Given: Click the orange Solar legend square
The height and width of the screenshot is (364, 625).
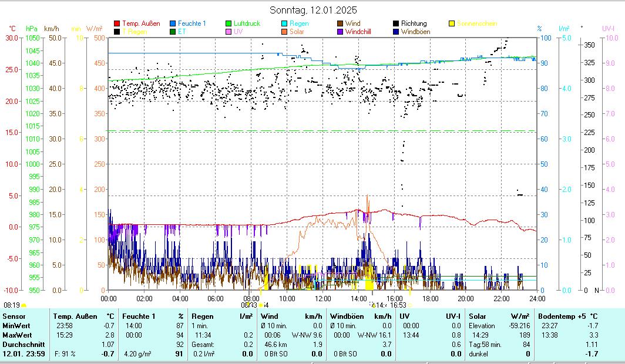Looking at the screenshot, I should coord(284,32).
